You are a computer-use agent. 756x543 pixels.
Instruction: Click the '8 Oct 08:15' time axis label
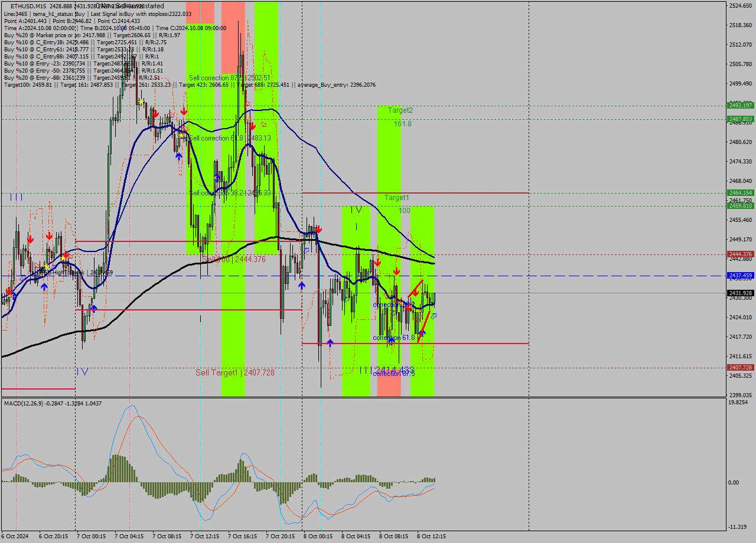click(x=393, y=537)
